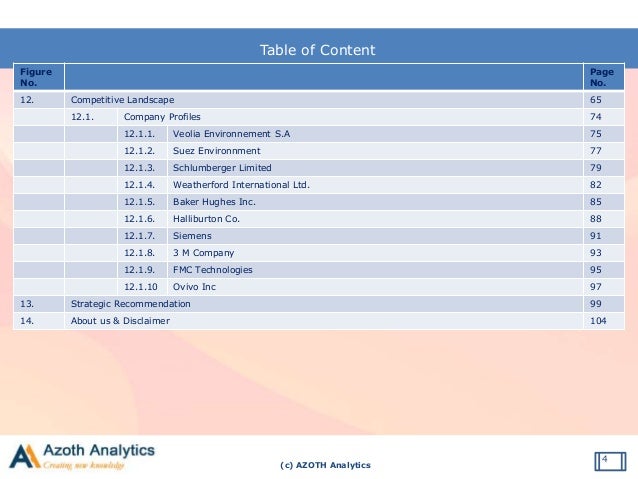Click subsection number '12.1.5.'
Viewport: 638px width, 479px height.
[x=139, y=202]
